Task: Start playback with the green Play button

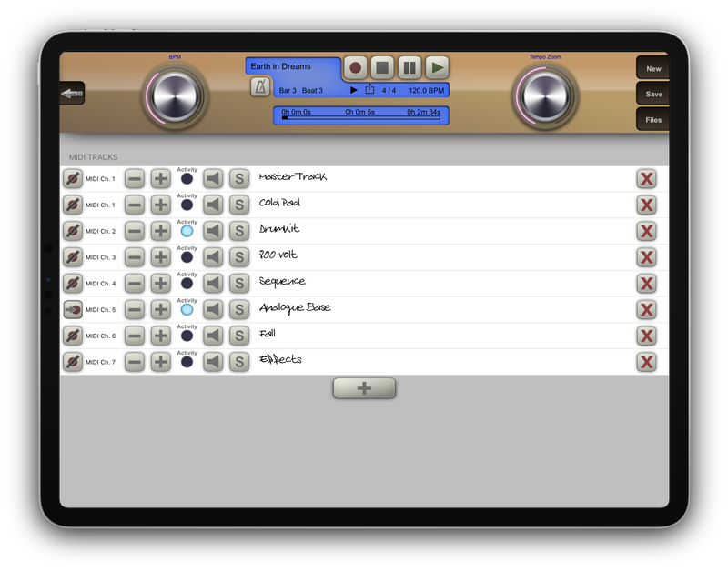Action: click(x=438, y=67)
